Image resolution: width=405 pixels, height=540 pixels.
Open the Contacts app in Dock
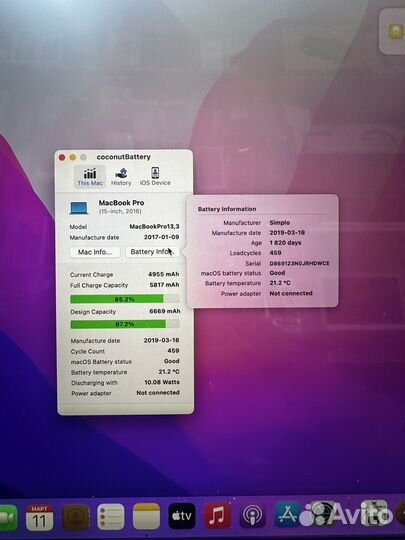point(76,517)
